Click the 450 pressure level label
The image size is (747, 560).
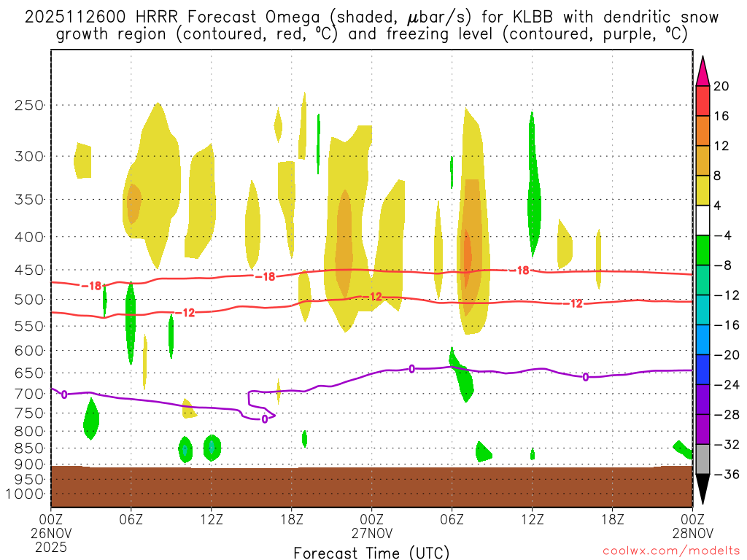(x=29, y=270)
